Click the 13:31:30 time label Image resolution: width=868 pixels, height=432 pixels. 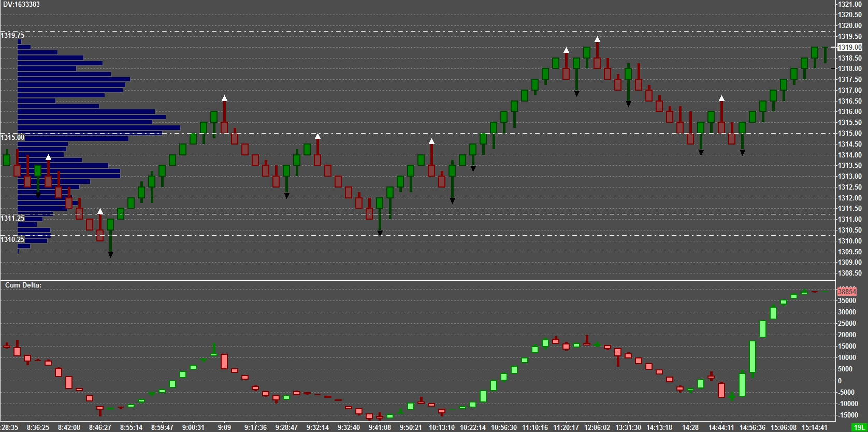628,427
